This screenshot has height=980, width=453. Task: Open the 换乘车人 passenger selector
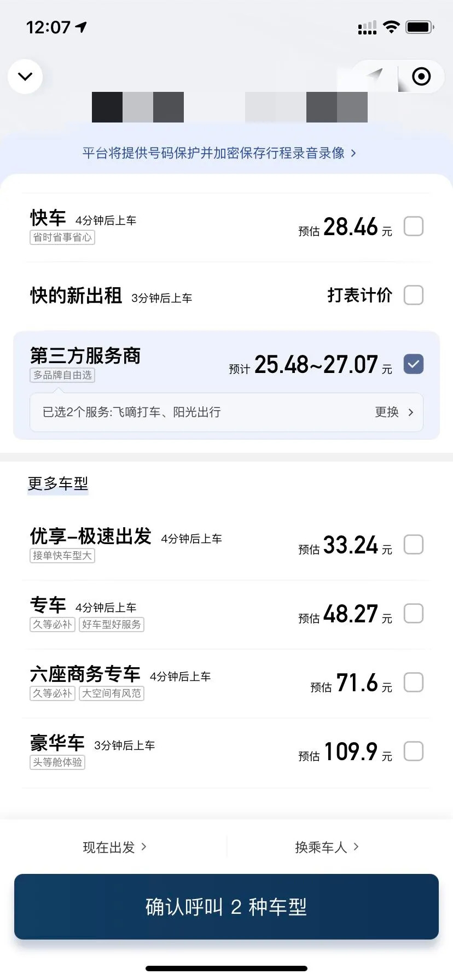(327, 847)
